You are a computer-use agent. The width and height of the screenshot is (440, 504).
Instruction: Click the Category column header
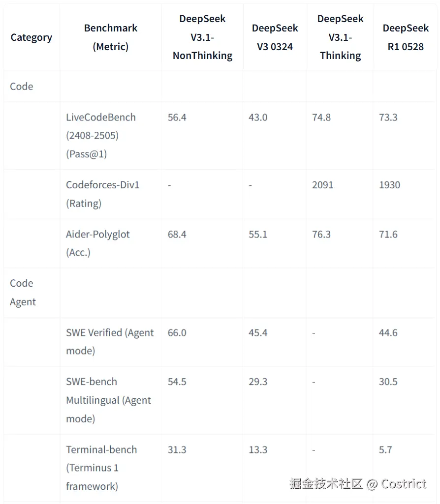[31, 37]
